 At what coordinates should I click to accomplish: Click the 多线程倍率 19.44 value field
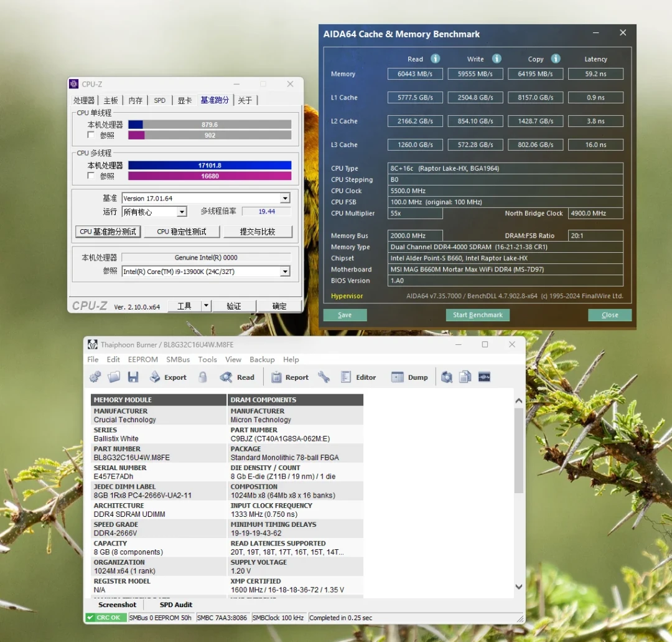(266, 212)
